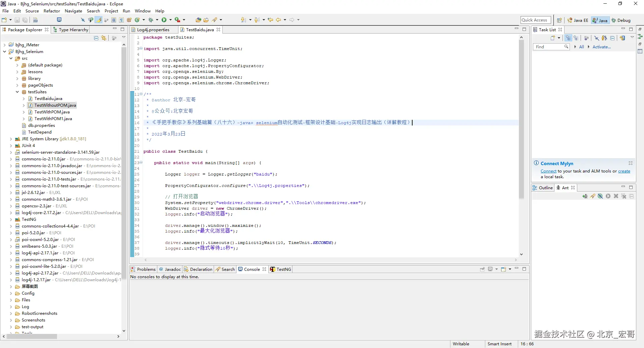Screen dimensions: 644x348
Task: Open the Open Perspective icon
Action: tap(559, 20)
